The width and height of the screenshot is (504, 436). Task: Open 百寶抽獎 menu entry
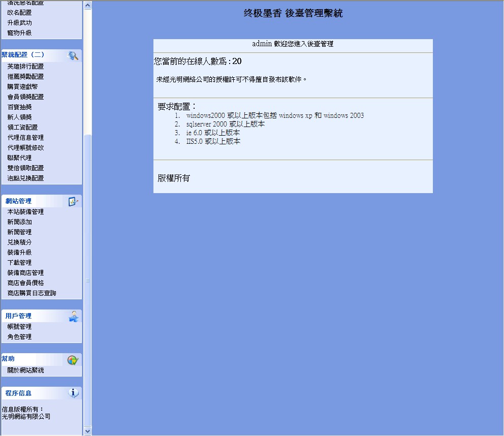click(19, 107)
